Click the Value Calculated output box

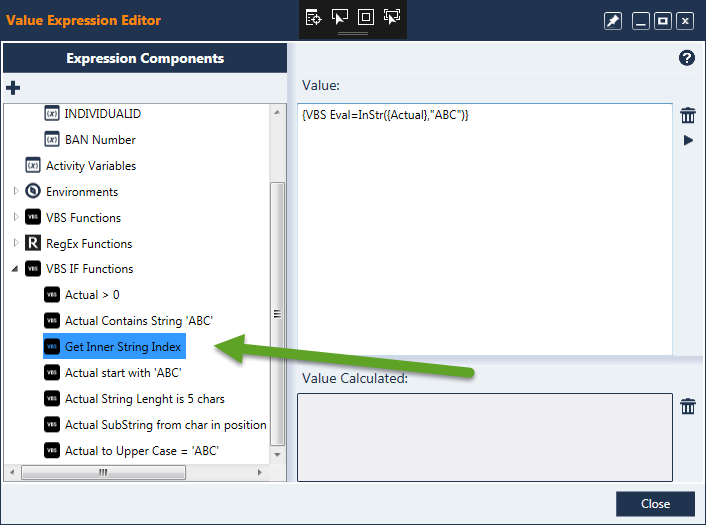(484, 437)
